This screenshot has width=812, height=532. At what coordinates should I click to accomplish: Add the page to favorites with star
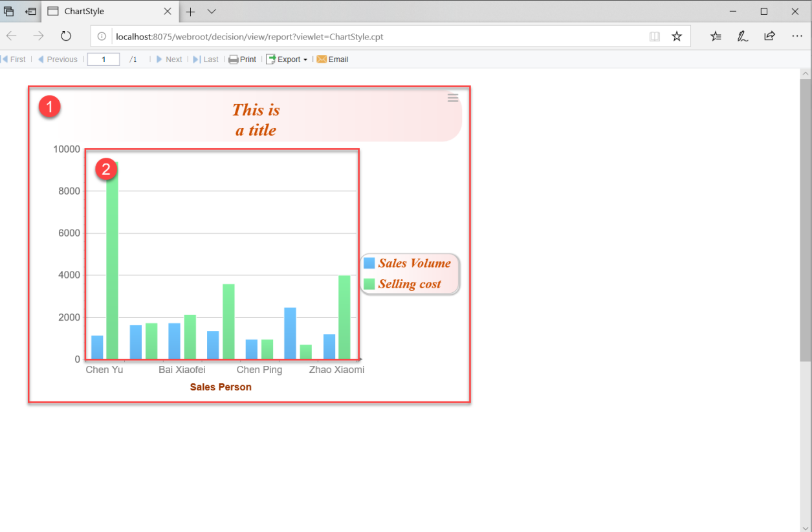[677, 36]
